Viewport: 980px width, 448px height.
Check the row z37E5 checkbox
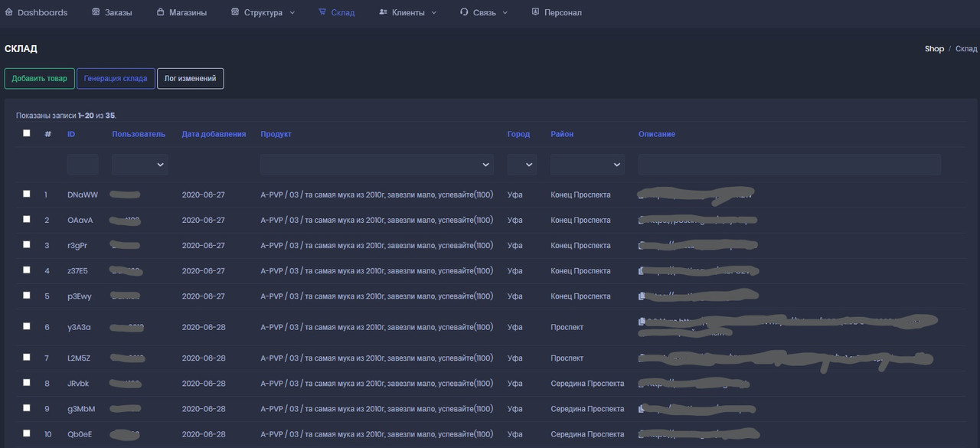tap(27, 270)
